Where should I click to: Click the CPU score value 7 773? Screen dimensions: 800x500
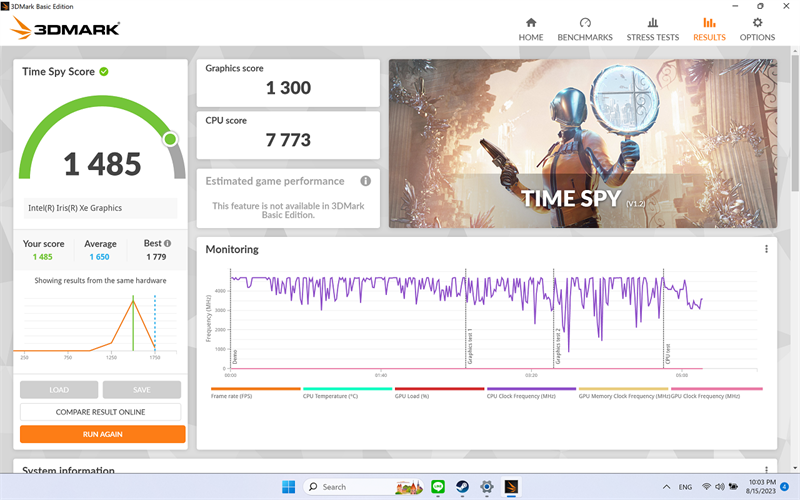tap(288, 140)
